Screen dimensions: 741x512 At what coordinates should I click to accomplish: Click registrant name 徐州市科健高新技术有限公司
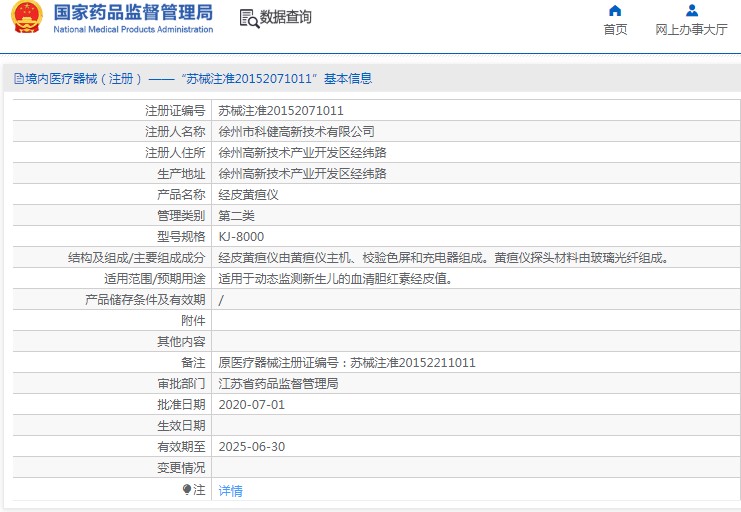point(297,132)
